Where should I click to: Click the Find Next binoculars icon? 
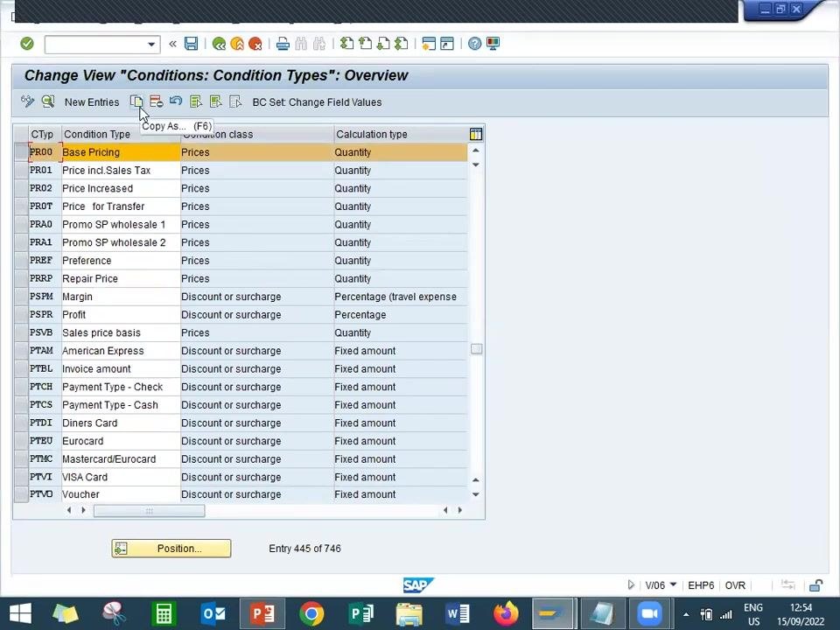pos(319,44)
